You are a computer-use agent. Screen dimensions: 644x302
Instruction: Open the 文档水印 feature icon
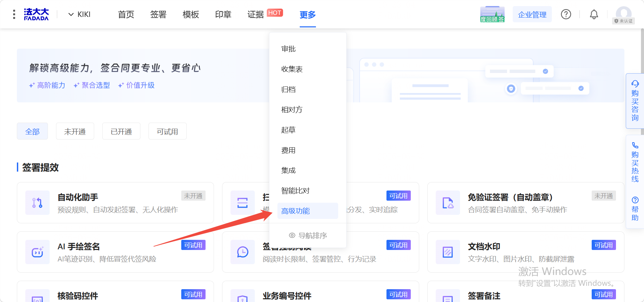pos(448,252)
